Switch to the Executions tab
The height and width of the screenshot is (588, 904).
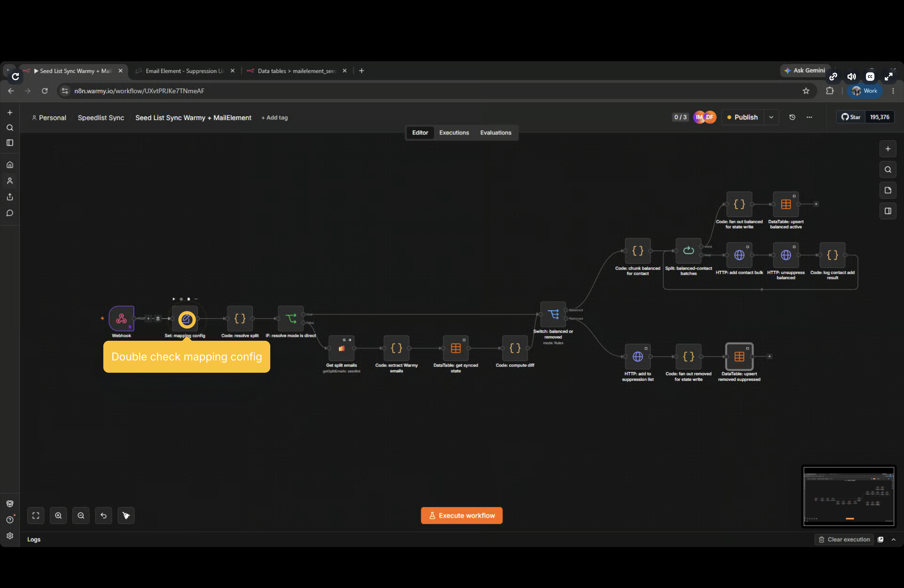[454, 133]
